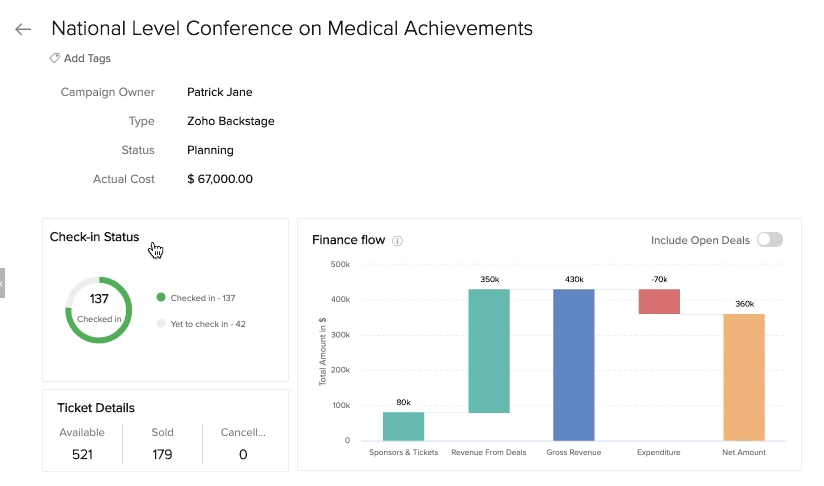
Task: Click the back arrow icon
Action: pos(23,30)
